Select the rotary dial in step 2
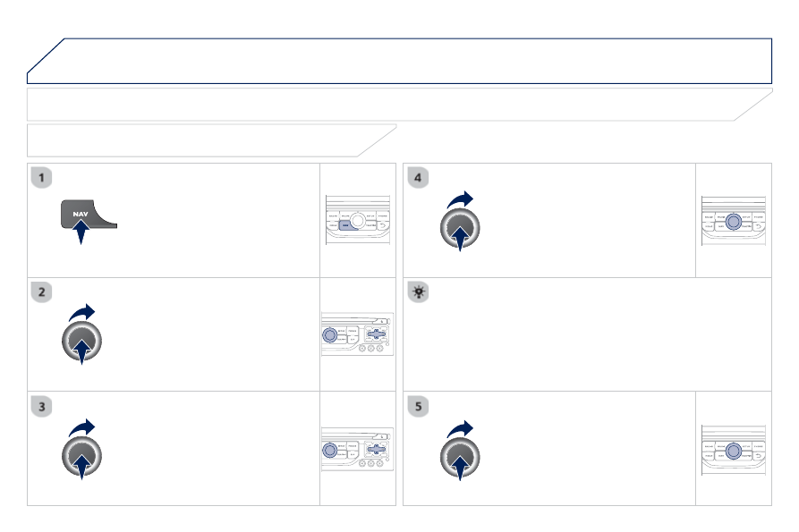799x532 pixels. point(81,341)
